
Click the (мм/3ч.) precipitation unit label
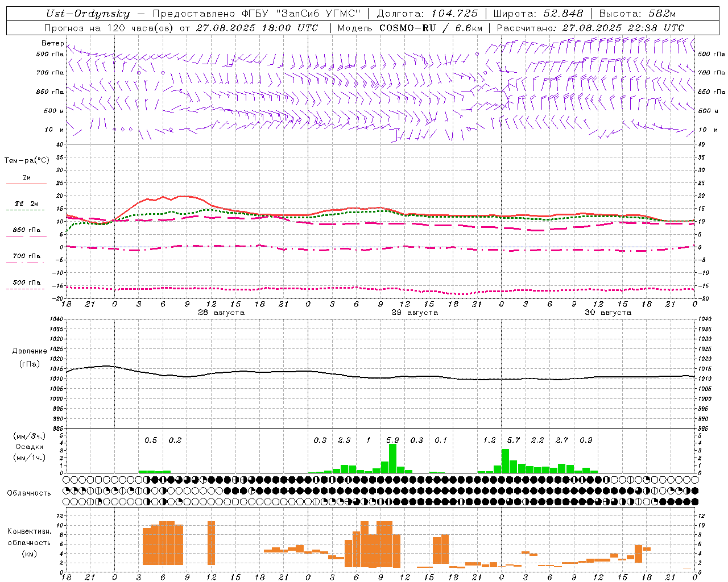29,436
